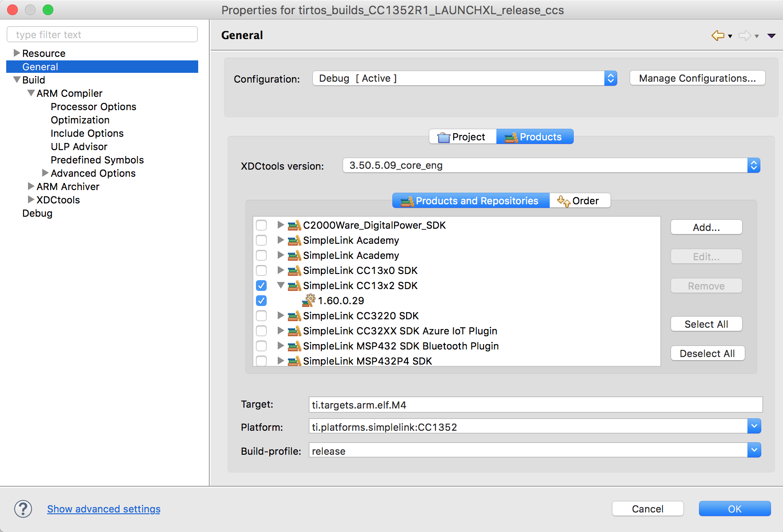
Task: Click the type filter text field
Action: pos(102,35)
